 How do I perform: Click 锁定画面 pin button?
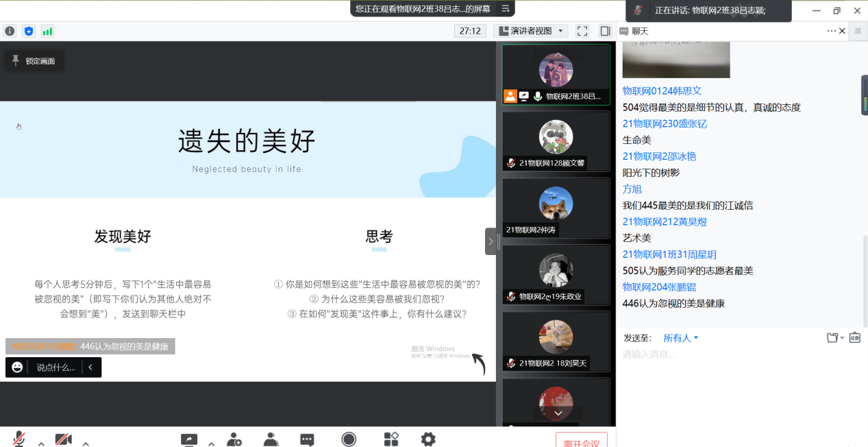point(34,60)
